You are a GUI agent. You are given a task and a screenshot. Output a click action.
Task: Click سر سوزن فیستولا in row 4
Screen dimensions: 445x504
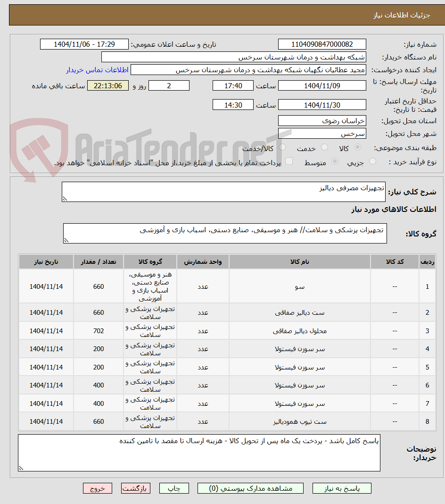(x=299, y=349)
